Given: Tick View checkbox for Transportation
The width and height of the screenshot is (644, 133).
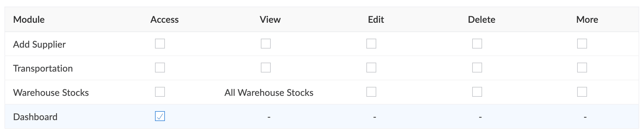Looking at the screenshot, I should coord(266,68).
